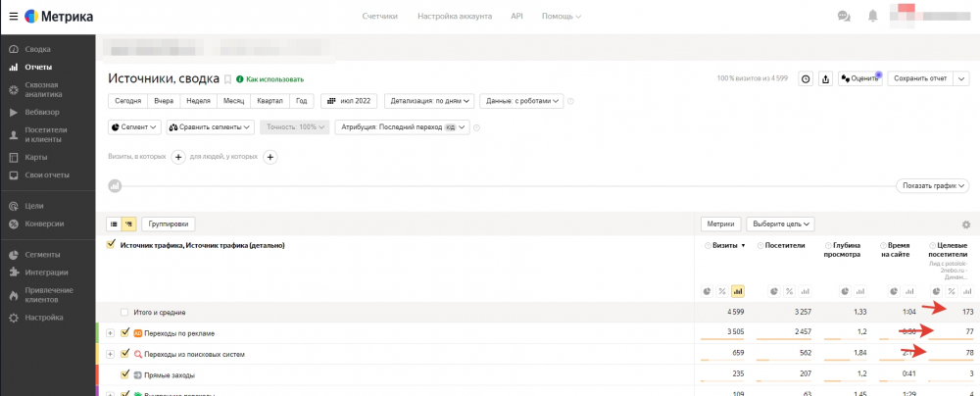This screenshot has height=396, width=980.
Task: Click the Конверсии icon in the sidebar
Action: (13, 223)
